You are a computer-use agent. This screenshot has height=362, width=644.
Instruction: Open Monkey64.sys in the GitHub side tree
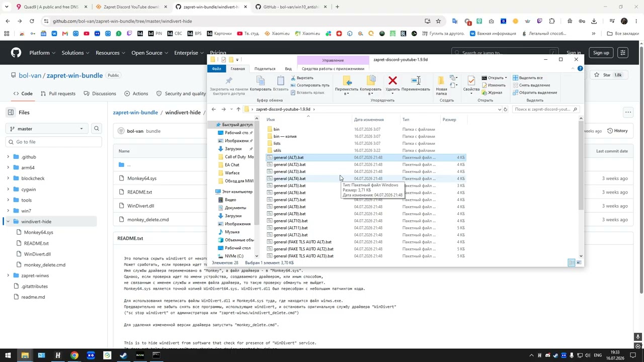[39, 232]
